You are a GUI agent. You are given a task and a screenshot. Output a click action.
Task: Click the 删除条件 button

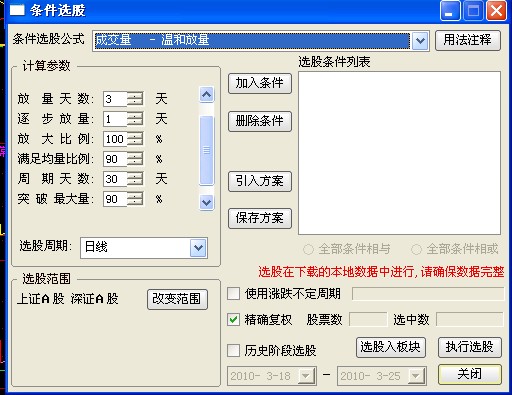[260, 121]
